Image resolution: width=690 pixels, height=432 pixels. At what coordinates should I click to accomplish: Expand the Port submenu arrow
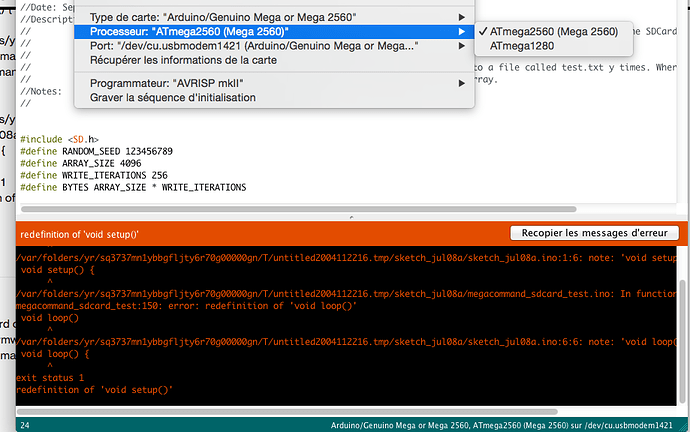(x=461, y=46)
